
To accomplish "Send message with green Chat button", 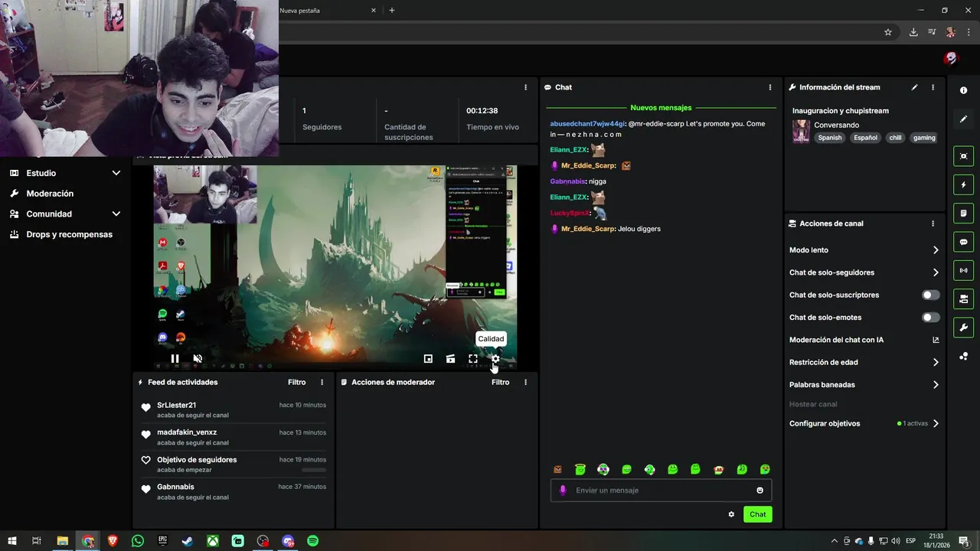I will click(x=757, y=514).
